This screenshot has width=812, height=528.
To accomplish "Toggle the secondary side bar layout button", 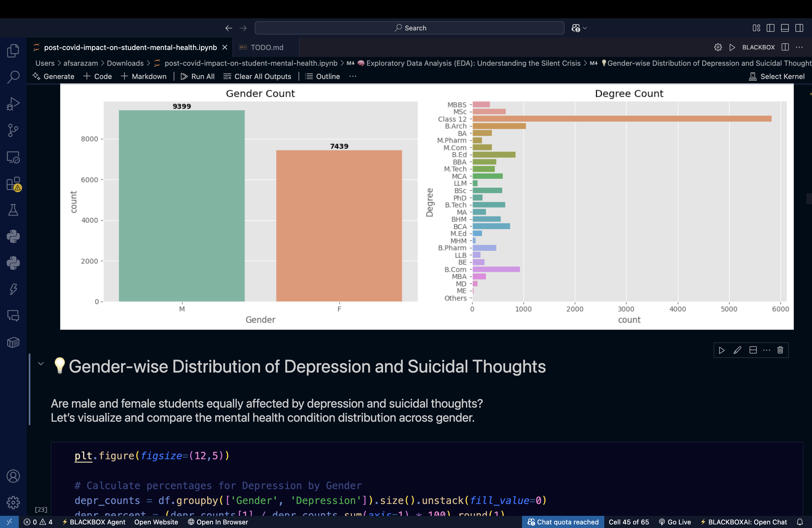I will 799,28.
